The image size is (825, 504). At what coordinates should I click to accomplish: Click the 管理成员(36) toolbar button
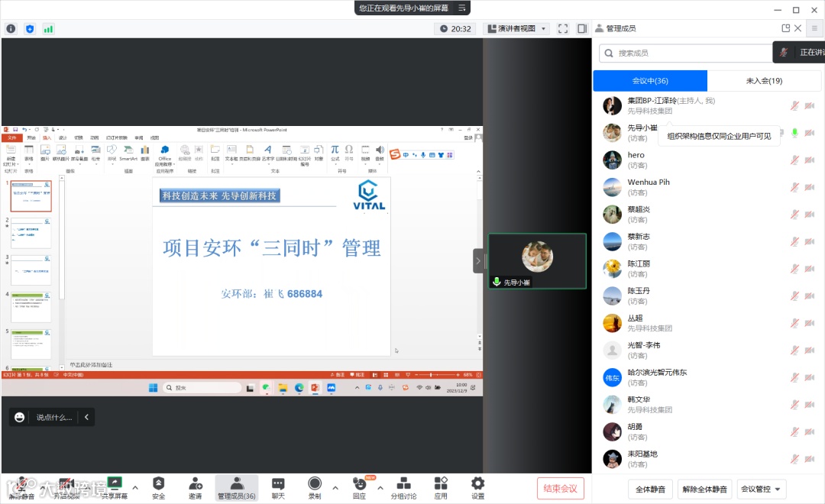click(x=237, y=488)
